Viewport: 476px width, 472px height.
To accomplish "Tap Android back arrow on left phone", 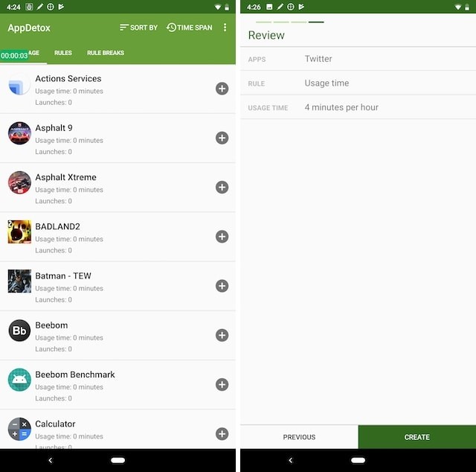I will [51, 460].
